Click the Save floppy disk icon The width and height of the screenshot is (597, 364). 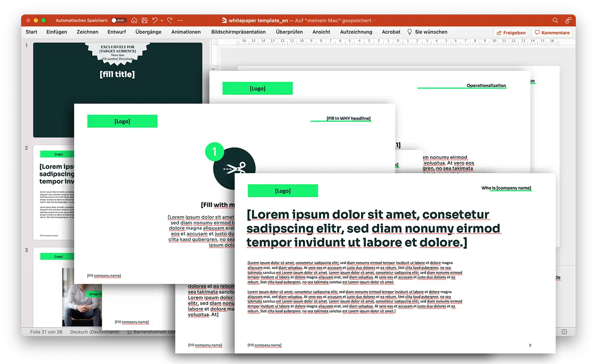(x=145, y=20)
